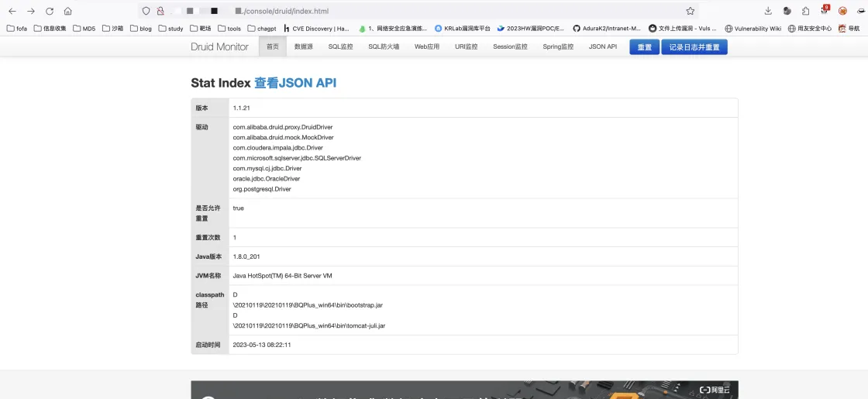Open the Vulnerability Wiki bookmark
868x399 pixels.
(753, 28)
